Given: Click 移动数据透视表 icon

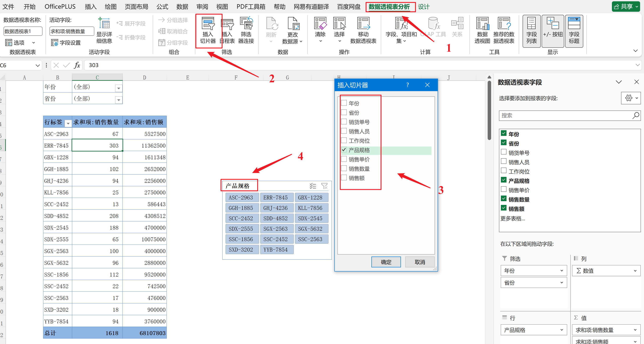Looking at the screenshot, I should (x=363, y=24).
